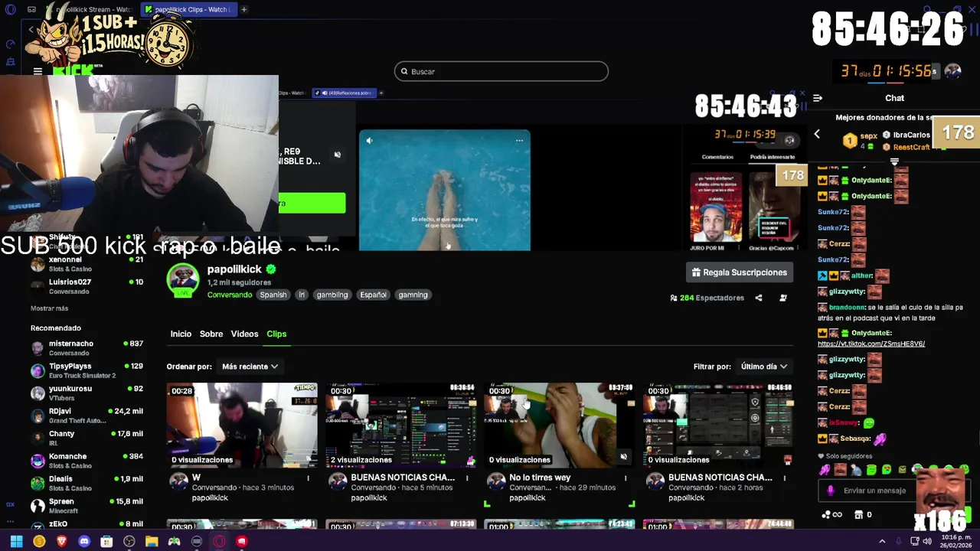The width and height of the screenshot is (980, 551).
Task: Open the three-dot menu on the video player
Action: click(x=519, y=140)
